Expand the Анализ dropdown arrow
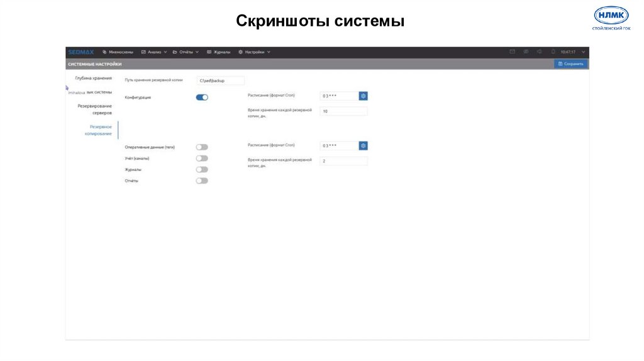This screenshot has height=361, width=644. point(165,52)
